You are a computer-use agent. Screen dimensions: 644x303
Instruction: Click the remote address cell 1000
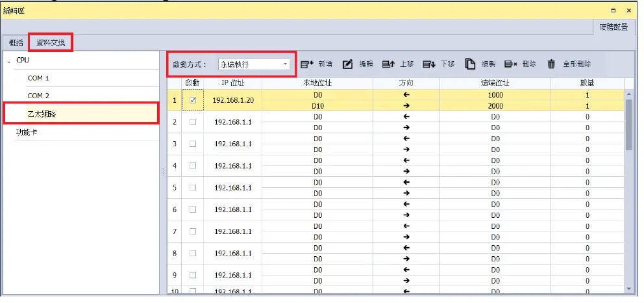[x=495, y=94]
